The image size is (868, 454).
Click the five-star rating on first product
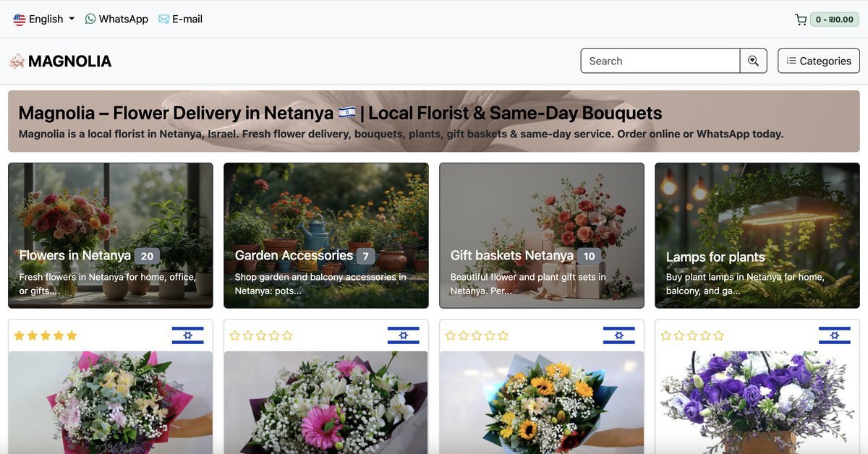[46, 335]
